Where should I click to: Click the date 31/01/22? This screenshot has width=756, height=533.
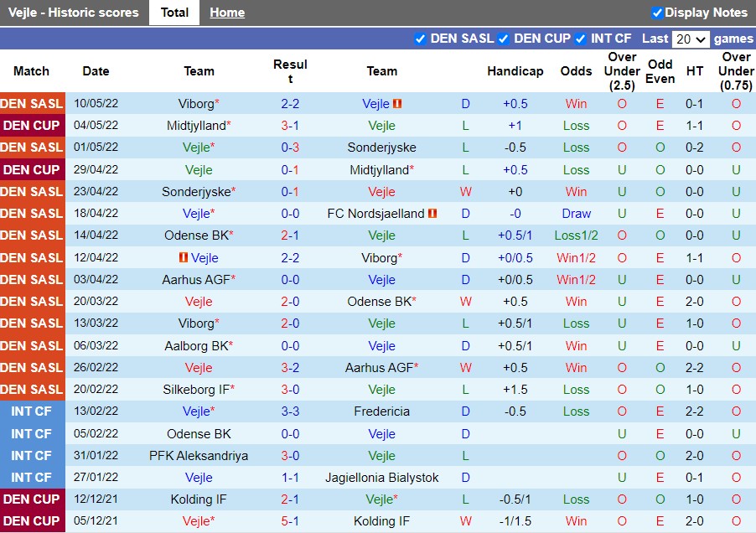(96, 455)
